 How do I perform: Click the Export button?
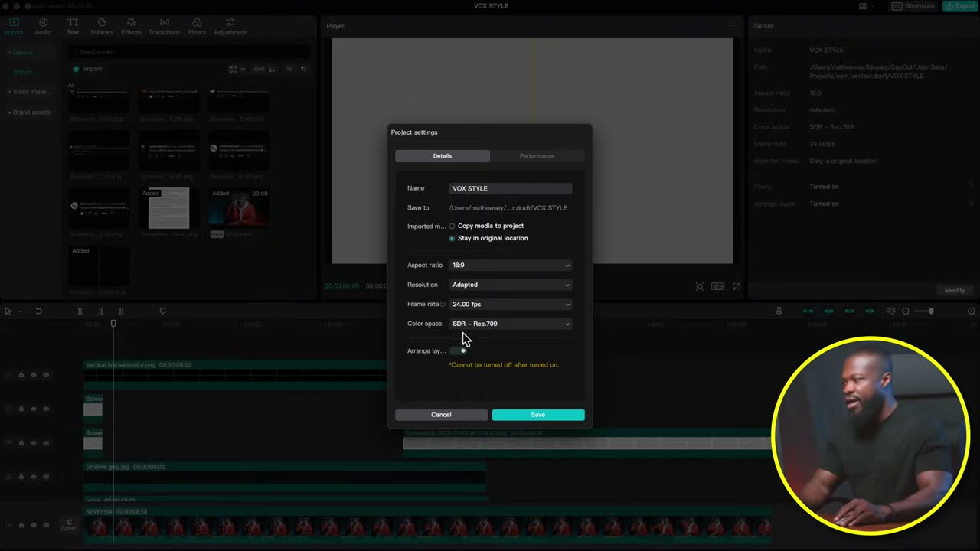coord(959,6)
